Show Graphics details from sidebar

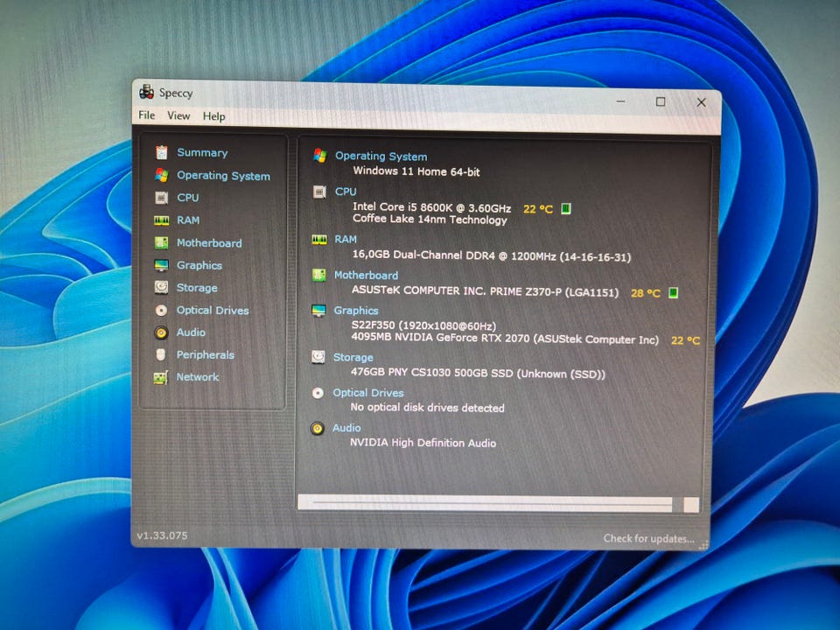point(199,265)
